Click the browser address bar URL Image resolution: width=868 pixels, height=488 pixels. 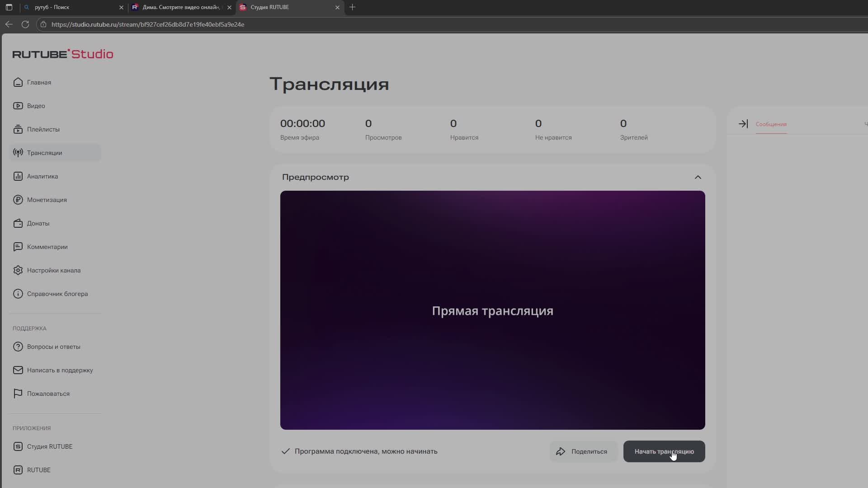click(x=147, y=24)
